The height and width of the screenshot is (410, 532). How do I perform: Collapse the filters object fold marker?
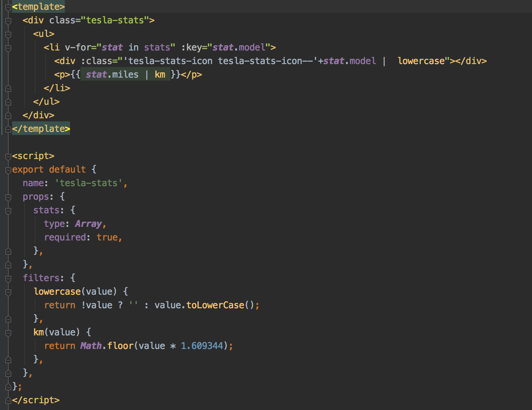pyautogui.click(x=8, y=278)
